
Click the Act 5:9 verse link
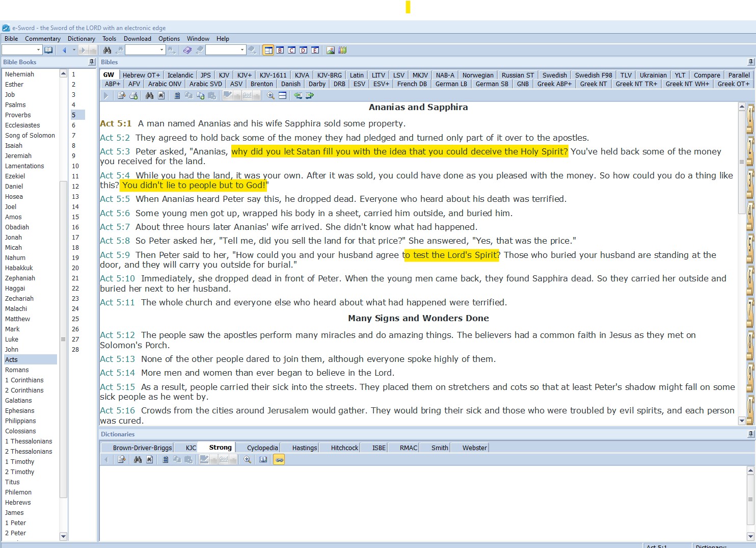[115, 255]
